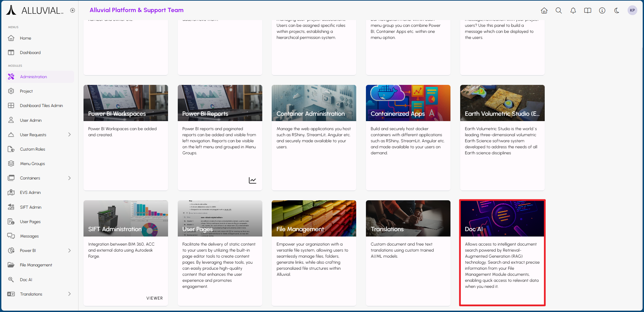Open the Doc AI card
Viewport: 644px width, 312px height.
(502, 252)
